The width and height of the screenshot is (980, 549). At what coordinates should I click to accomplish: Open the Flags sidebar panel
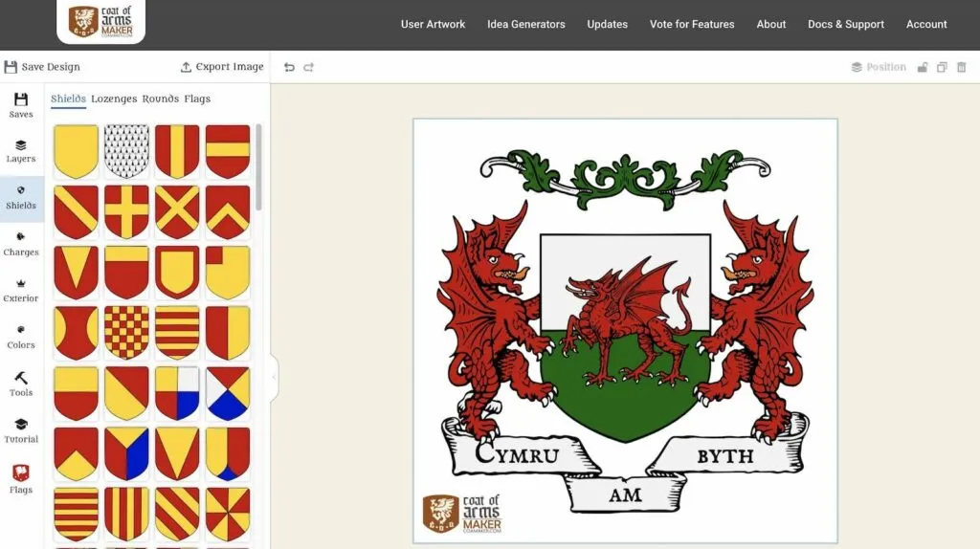pos(21,479)
